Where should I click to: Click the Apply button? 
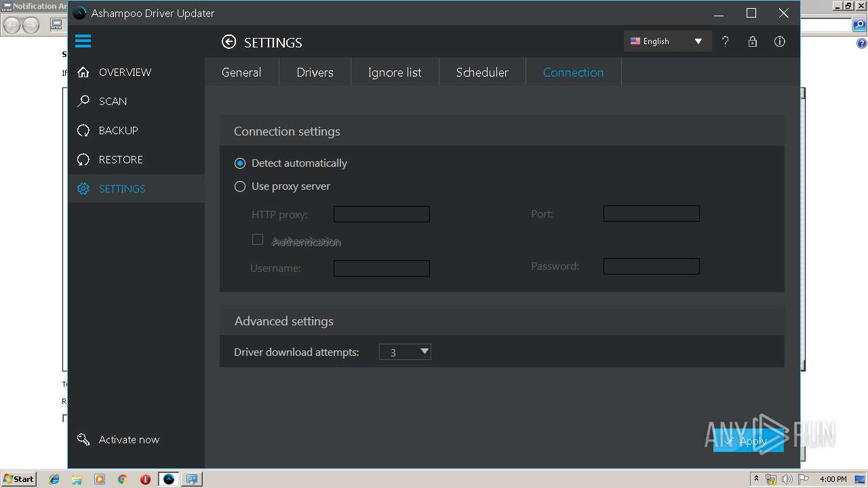(749, 441)
